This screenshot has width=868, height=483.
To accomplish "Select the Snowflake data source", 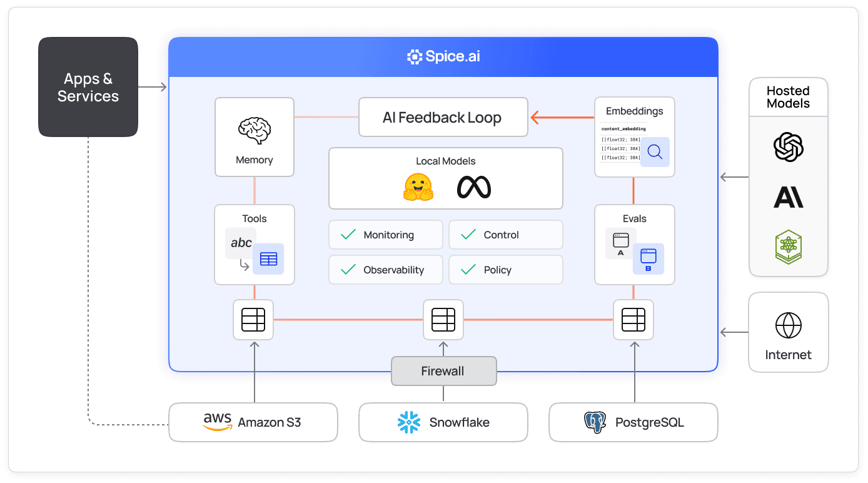I will [x=443, y=422].
